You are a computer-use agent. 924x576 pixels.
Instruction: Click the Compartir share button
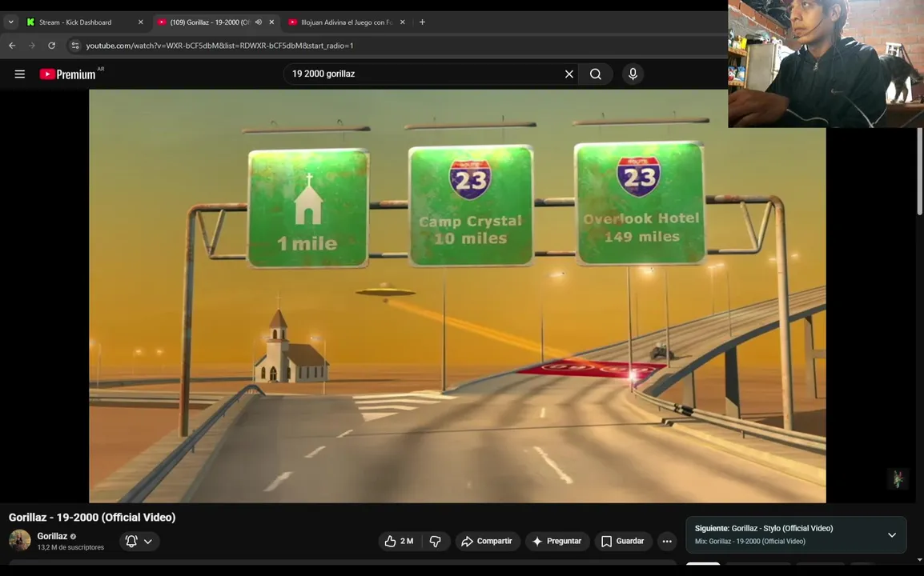[487, 542]
